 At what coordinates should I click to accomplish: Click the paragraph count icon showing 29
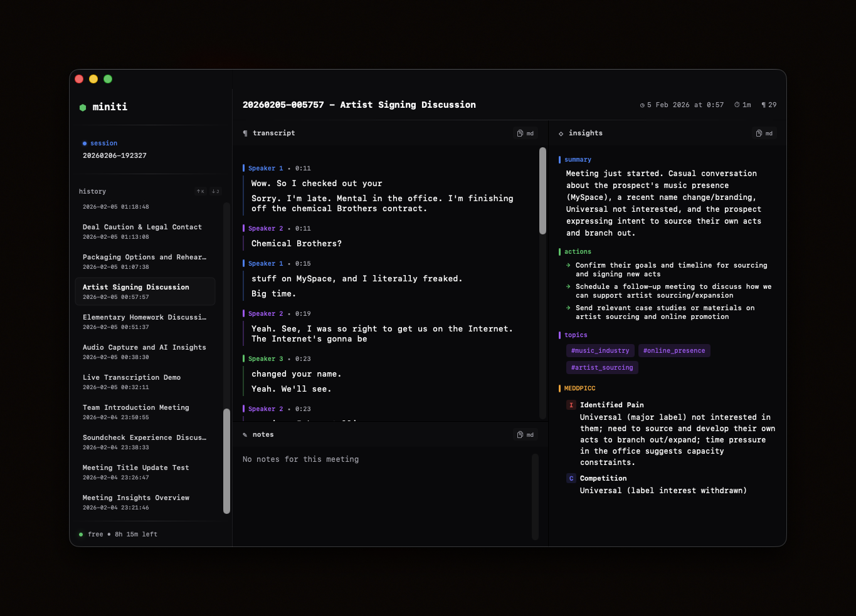[764, 105]
